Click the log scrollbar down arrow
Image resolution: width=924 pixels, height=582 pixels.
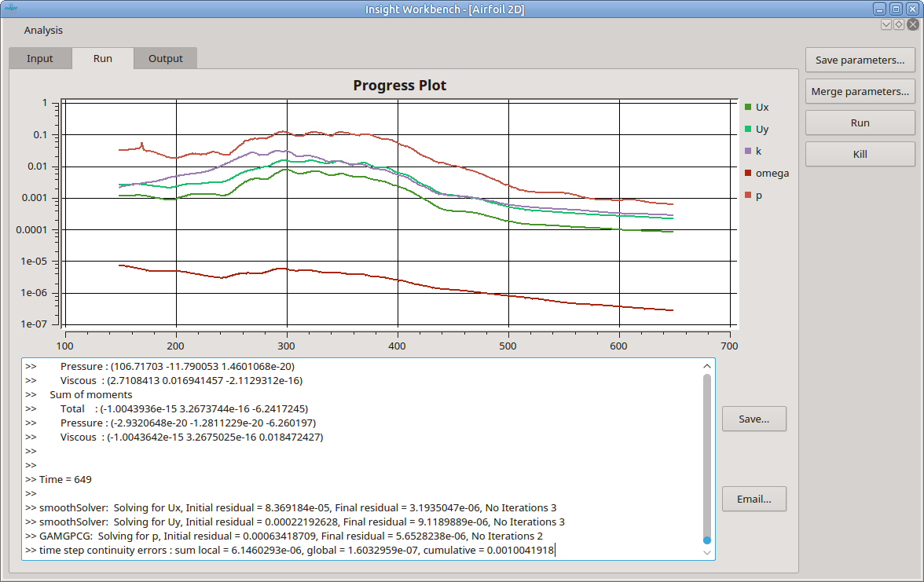pyautogui.click(x=707, y=553)
